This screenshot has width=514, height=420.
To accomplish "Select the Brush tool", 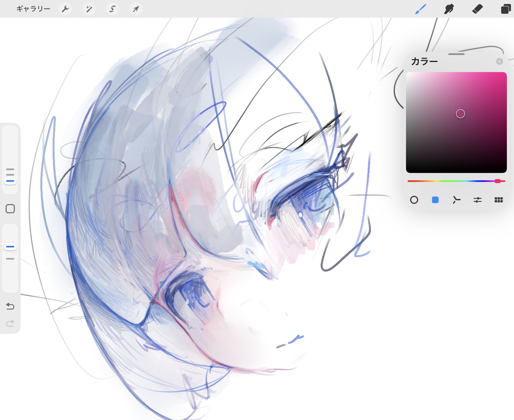I will (x=420, y=9).
